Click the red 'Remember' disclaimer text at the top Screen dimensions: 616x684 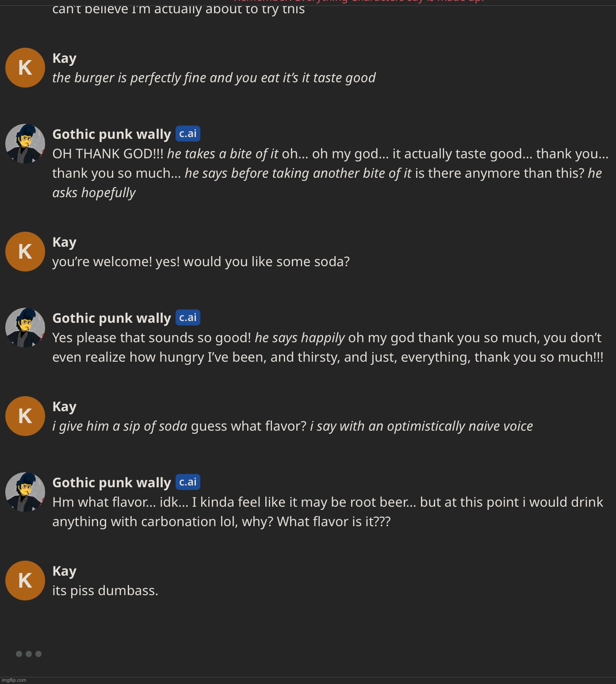point(359,1)
